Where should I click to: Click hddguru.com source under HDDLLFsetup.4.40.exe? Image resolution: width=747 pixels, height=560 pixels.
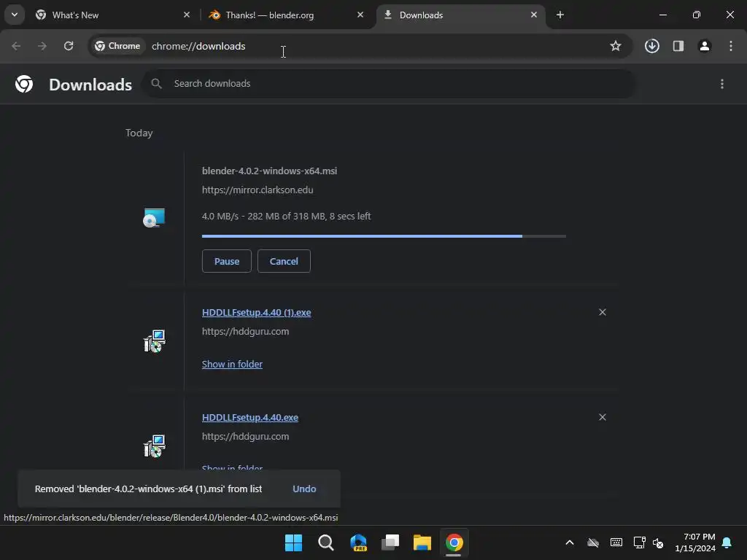pos(245,437)
